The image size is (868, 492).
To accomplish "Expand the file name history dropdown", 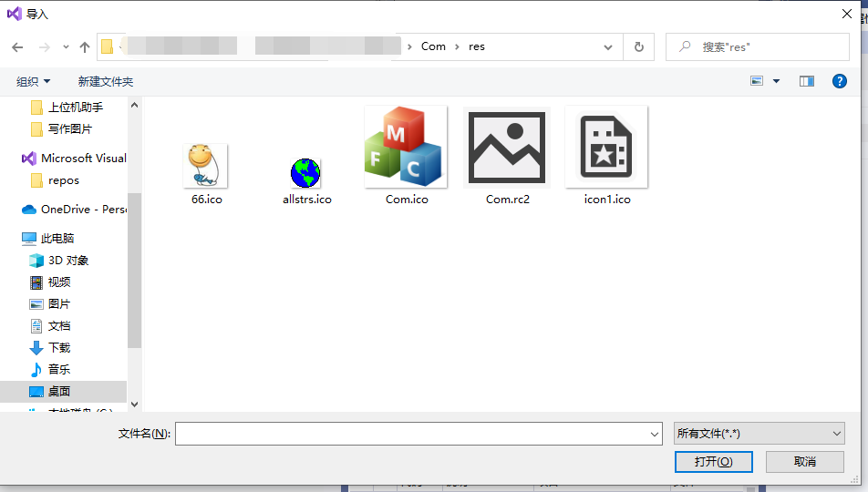I will click(x=655, y=434).
